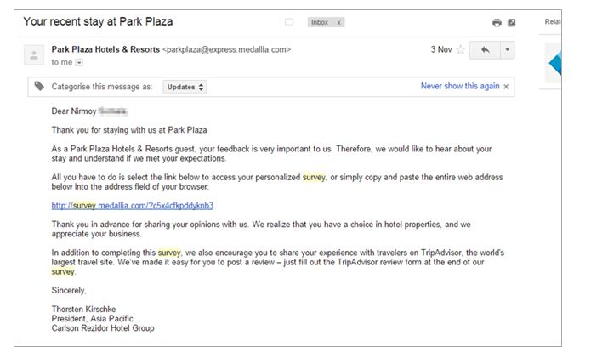
Task: Open more reply options dropdown arrow
Action: tap(507, 50)
